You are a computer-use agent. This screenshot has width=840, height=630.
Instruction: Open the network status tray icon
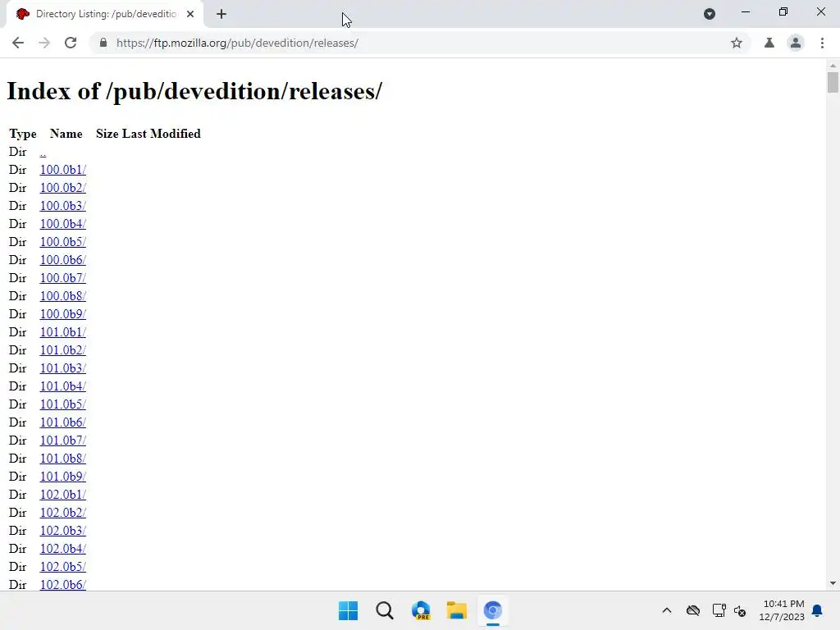pos(719,610)
